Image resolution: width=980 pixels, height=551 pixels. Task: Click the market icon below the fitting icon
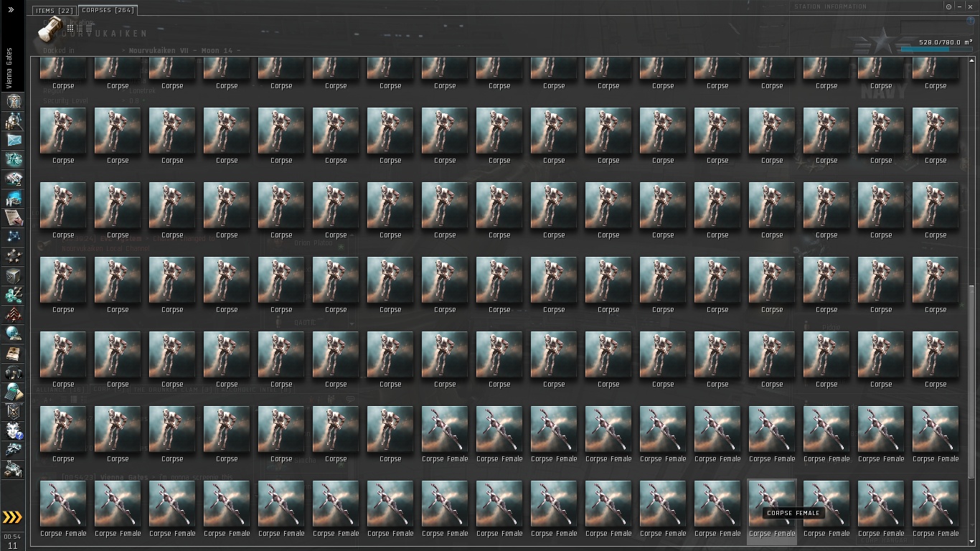click(14, 179)
